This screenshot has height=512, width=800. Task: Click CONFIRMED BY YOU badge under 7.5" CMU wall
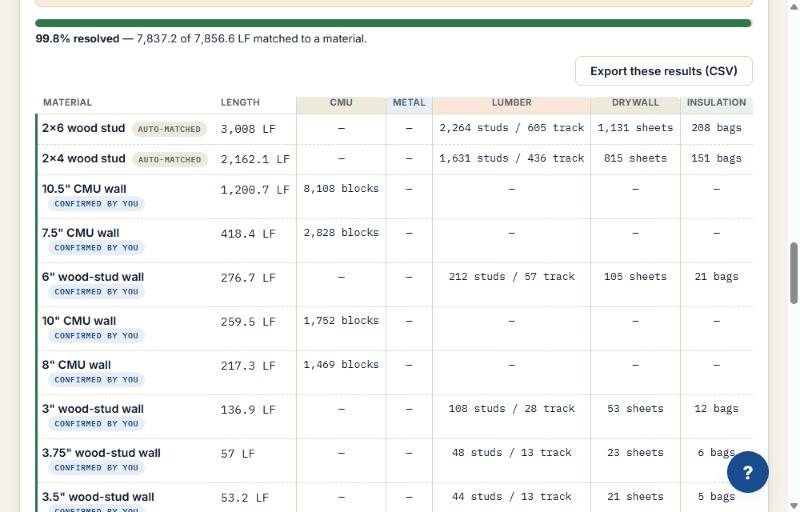click(x=96, y=247)
